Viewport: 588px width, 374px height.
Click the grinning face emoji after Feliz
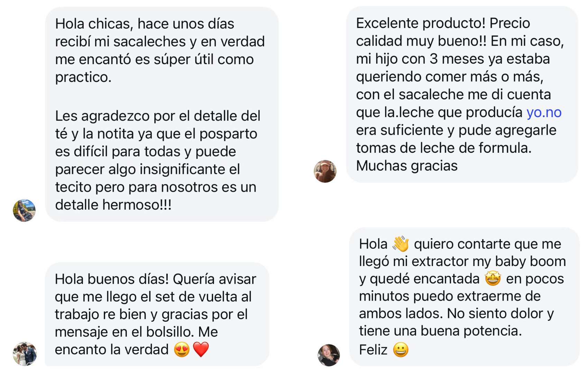(x=401, y=350)
